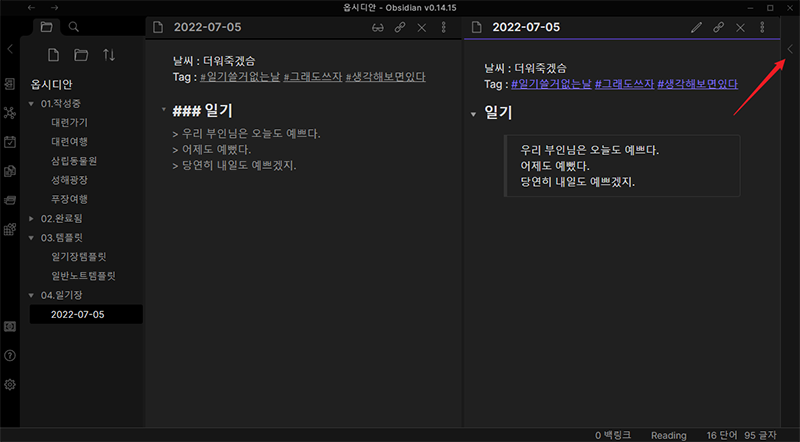Screen dimensions: 800x442
Task: Open the quick switcher from the left ribbon
Action: tap(10, 84)
